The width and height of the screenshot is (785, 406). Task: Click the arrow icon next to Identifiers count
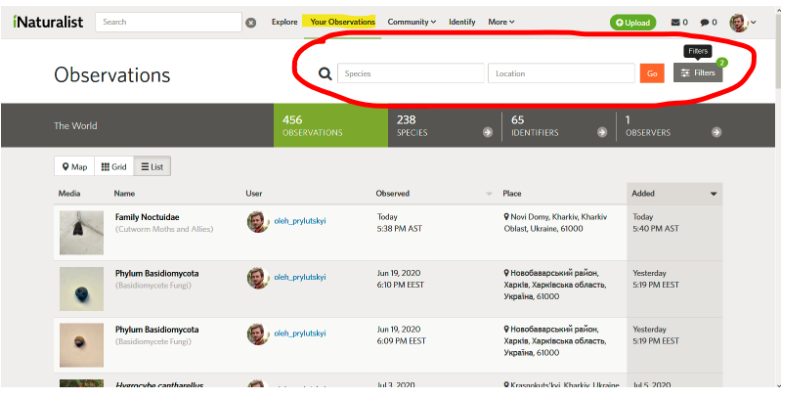pyautogui.click(x=602, y=132)
